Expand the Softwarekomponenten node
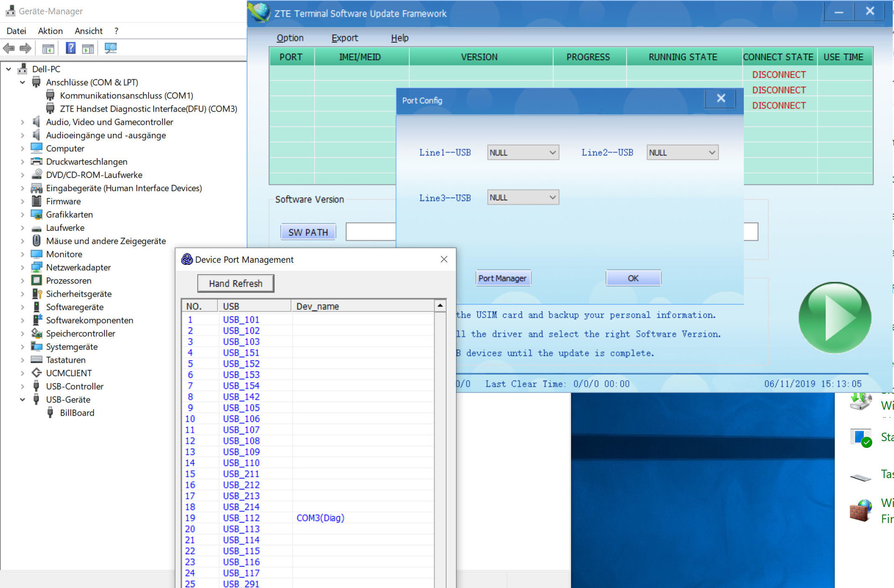 click(22, 320)
